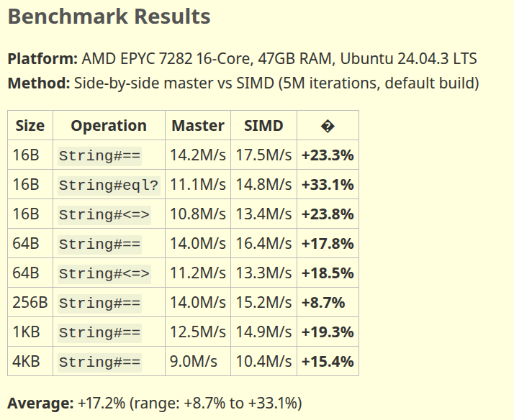
Task: Select the 16B String#<=> code cell
Action: tap(104, 215)
